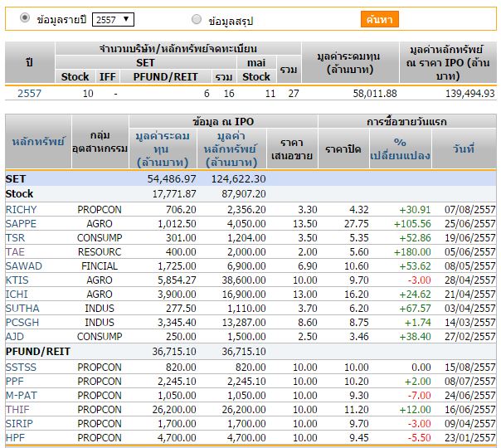Click the PFUND/REIT subtotal 36,715.10 fundraising cell
Screen dimensions: 501x448
174,352
